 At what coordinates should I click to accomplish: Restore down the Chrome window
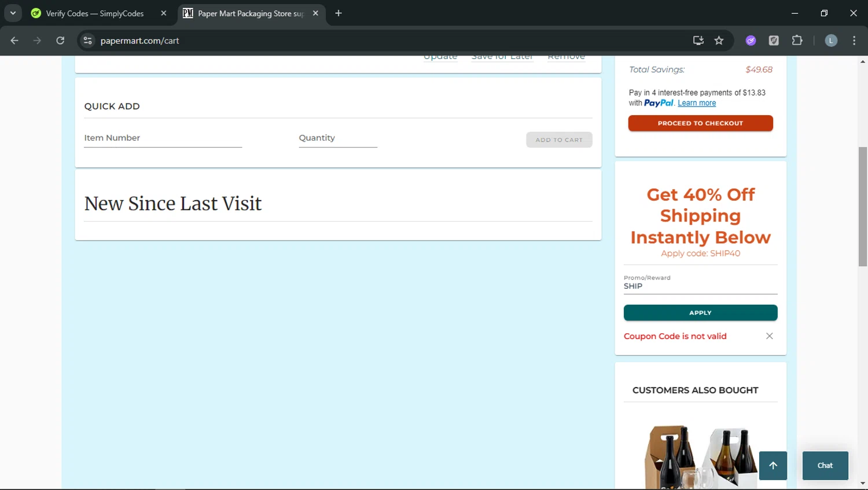(x=824, y=13)
